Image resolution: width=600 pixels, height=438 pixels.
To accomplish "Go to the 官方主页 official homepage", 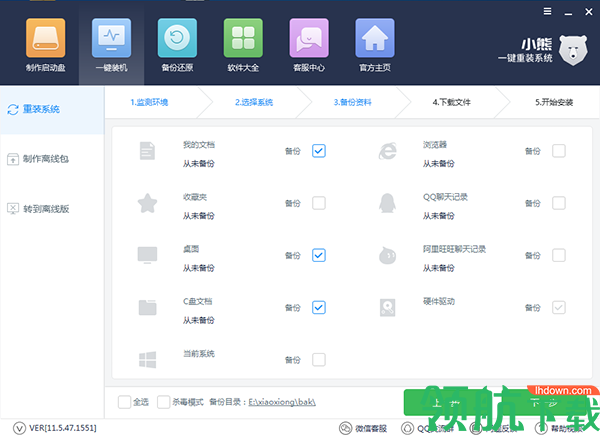I will tap(375, 45).
